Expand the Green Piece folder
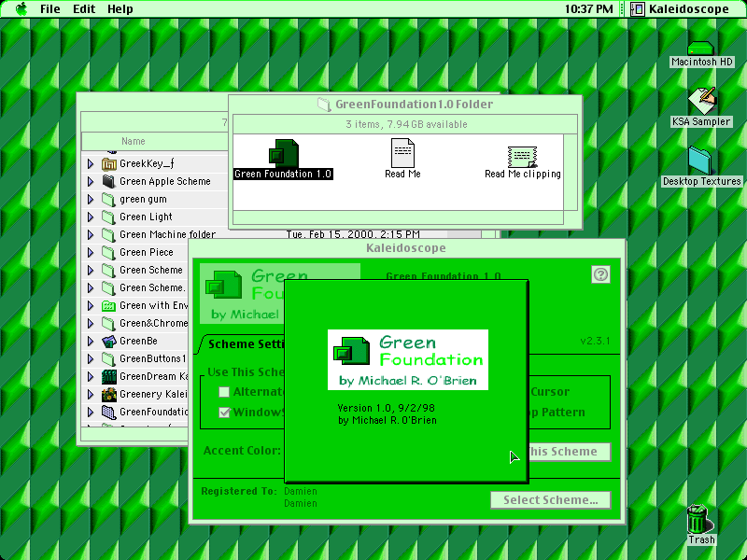 pyautogui.click(x=91, y=252)
